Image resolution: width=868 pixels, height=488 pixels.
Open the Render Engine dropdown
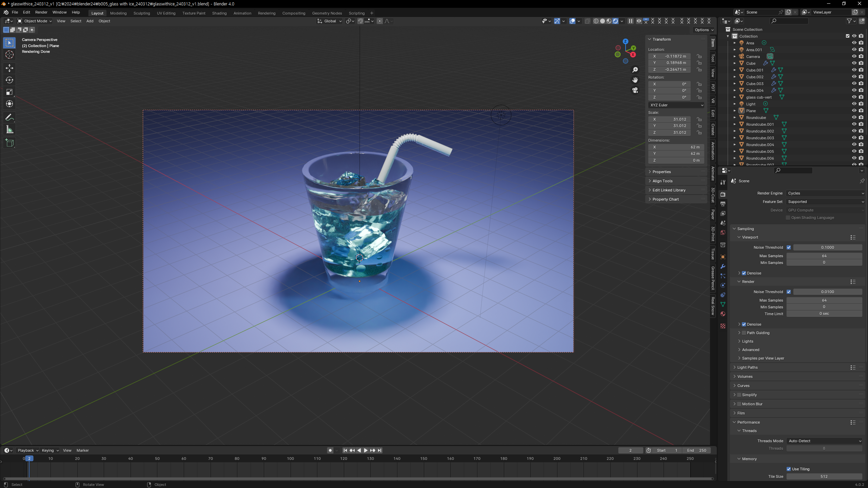(825, 193)
